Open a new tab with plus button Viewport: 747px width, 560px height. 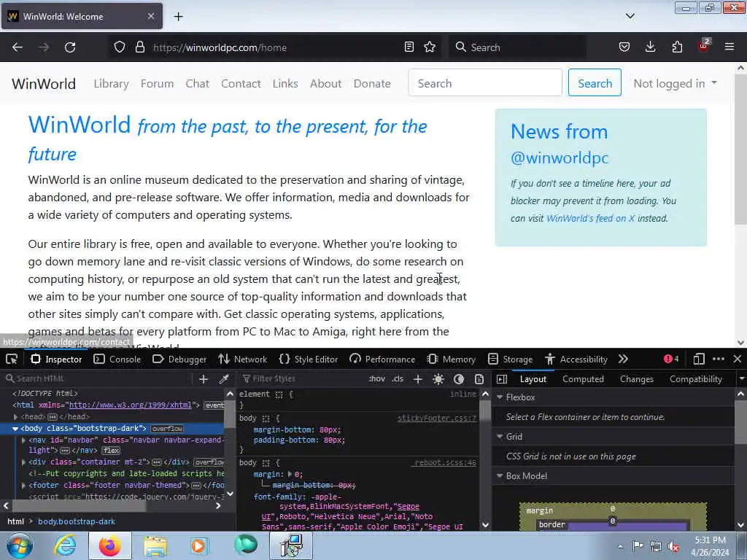178,17
